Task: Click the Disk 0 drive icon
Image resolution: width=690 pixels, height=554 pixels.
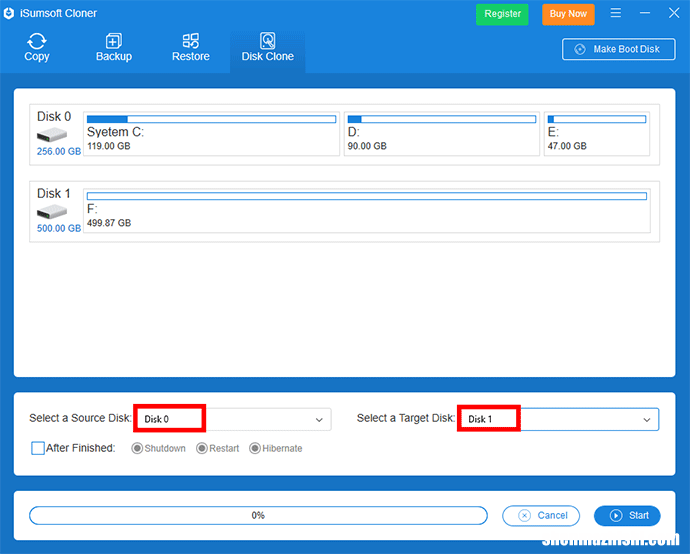Action: (x=51, y=135)
